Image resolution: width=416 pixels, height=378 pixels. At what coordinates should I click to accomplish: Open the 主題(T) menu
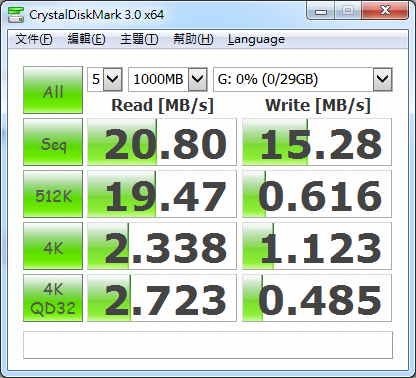pyautogui.click(x=139, y=39)
